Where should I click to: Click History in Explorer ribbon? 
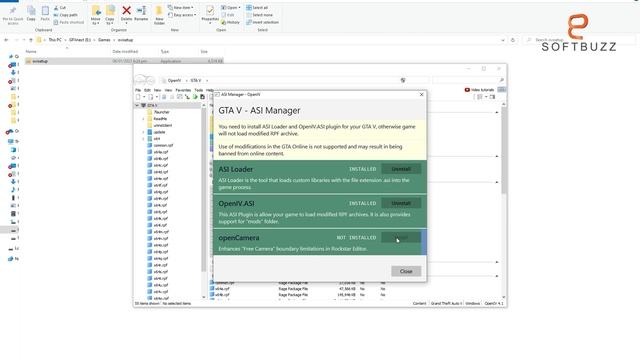230,22
